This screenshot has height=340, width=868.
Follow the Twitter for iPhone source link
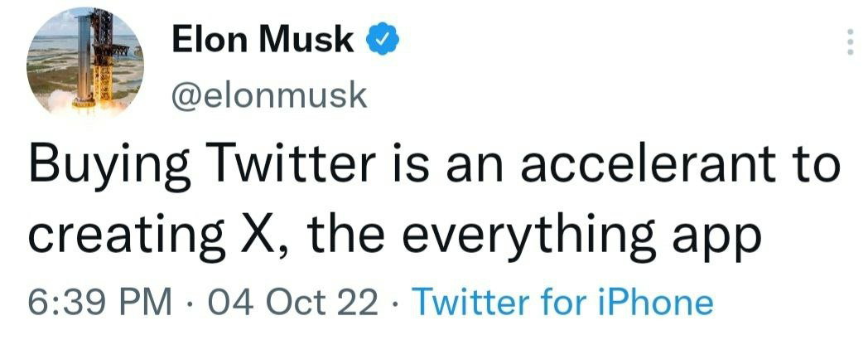pos(563,303)
